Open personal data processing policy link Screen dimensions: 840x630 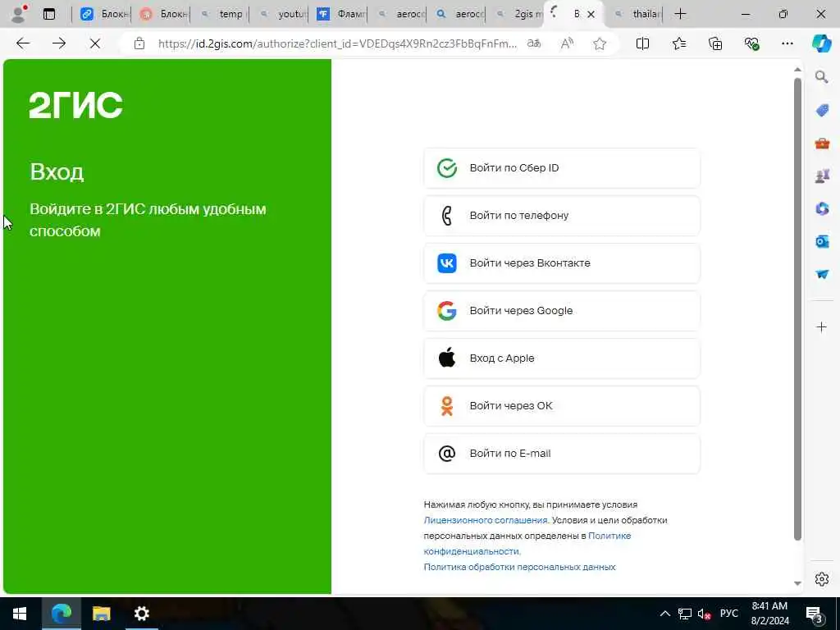click(x=519, y=567)
